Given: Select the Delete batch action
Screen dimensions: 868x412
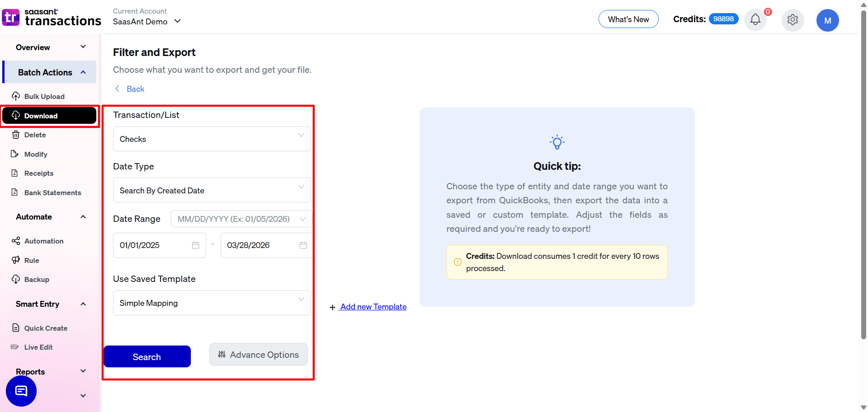Looking at the screenshot, I should pyautogui.click(x=35, y=135).
